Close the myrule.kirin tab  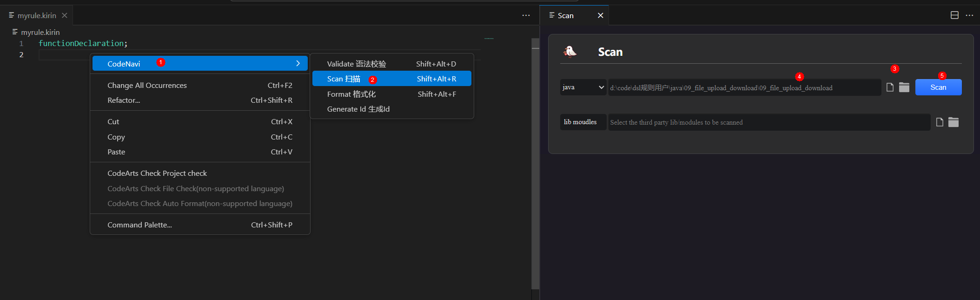tap(65, 15)
